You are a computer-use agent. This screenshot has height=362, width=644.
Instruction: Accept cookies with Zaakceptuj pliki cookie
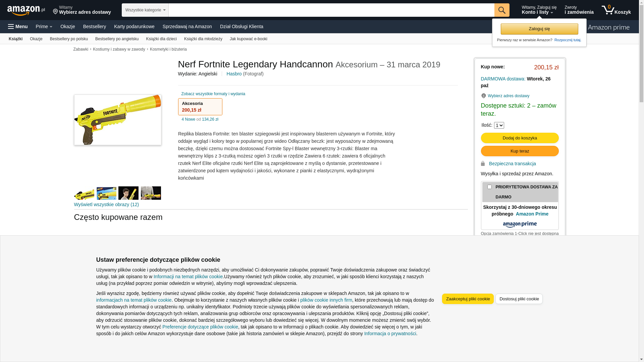(x=468, y=299)
